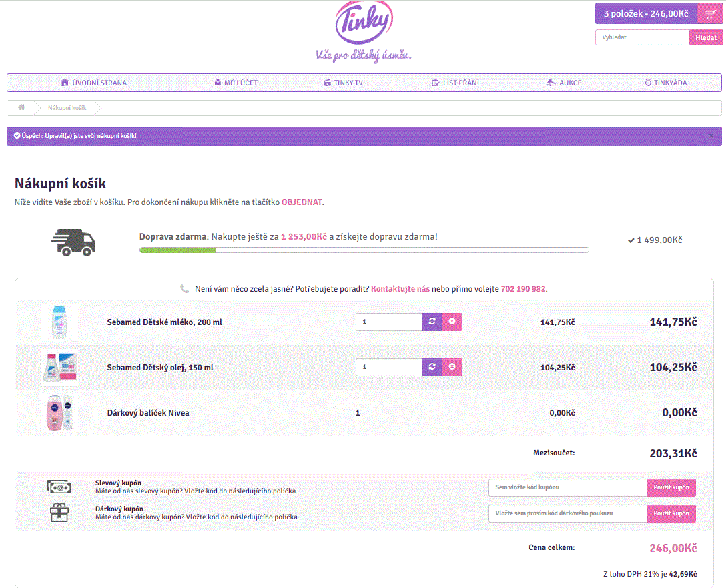Apply the discount coupon with Použít kupón

(x=671, y=487)
